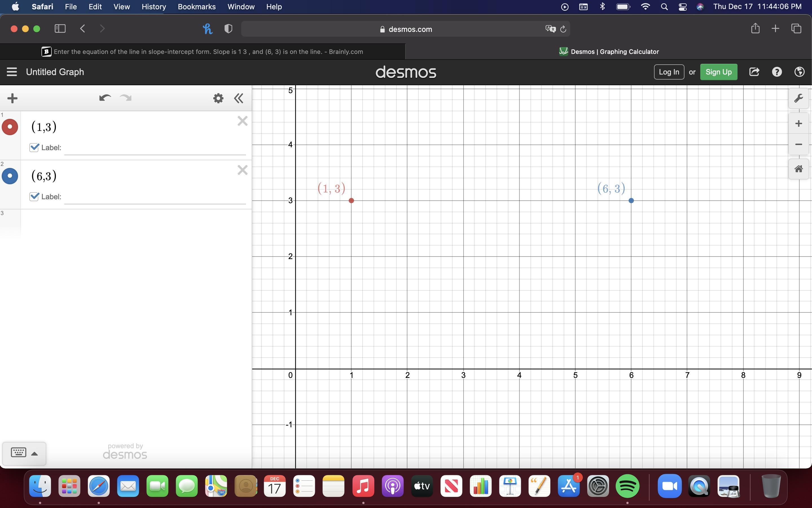Click the Share Graph icon
812x508 pixels.
[754, 72]
